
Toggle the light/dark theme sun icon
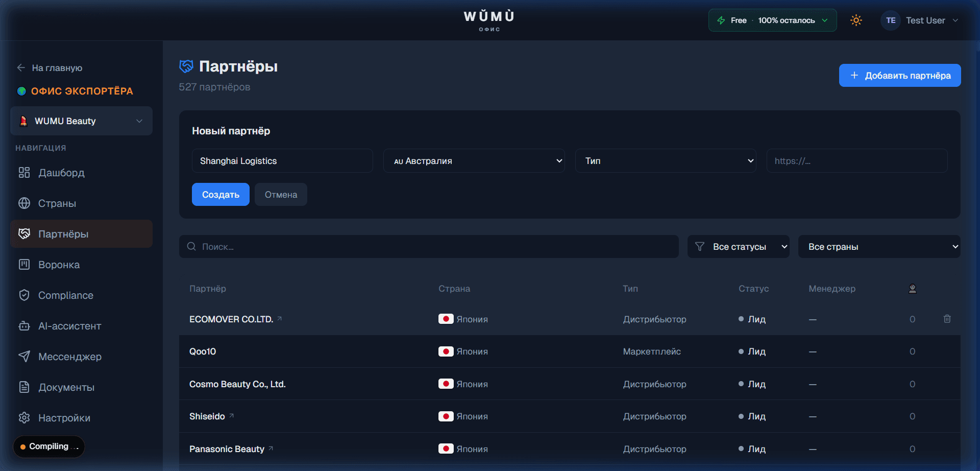click(856, 20)
